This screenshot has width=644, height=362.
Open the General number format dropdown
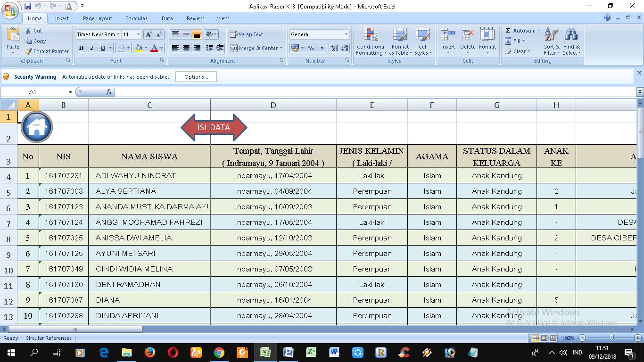(346, 34)
